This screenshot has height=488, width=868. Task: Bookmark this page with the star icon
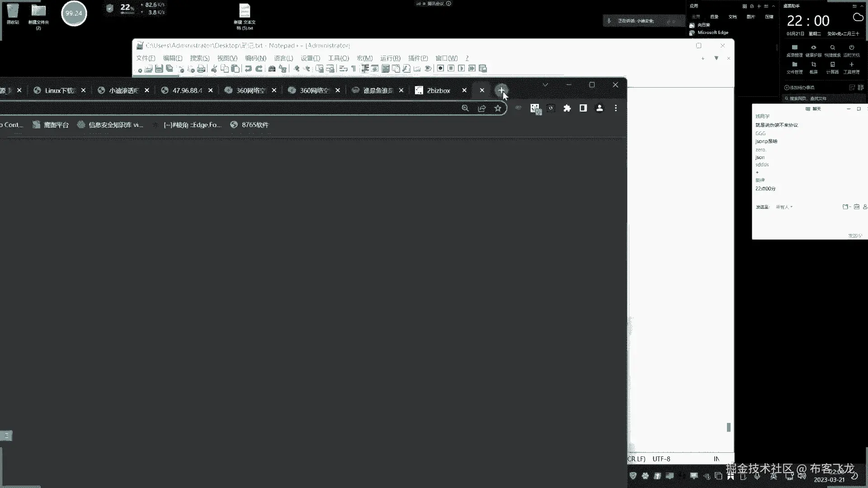coord(498,108)
